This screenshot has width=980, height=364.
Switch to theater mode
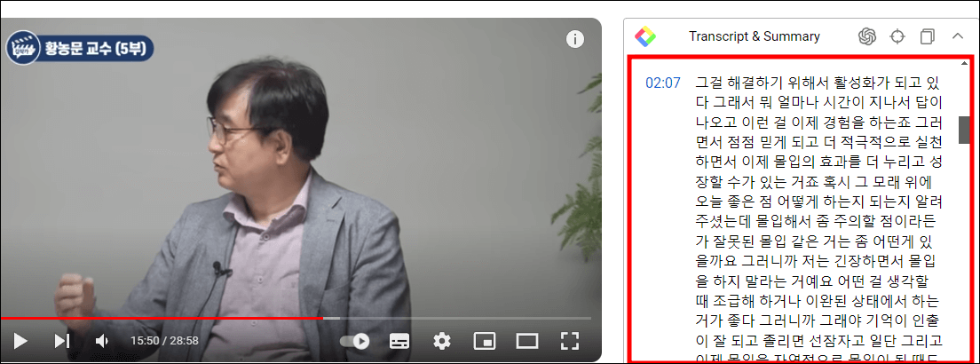527,341
